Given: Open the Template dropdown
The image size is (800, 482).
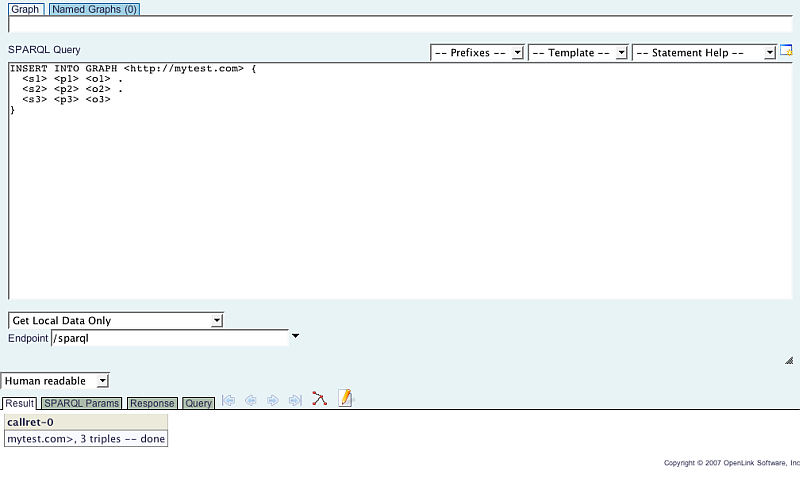Looking at the screenshot, I should pos(578,53).
